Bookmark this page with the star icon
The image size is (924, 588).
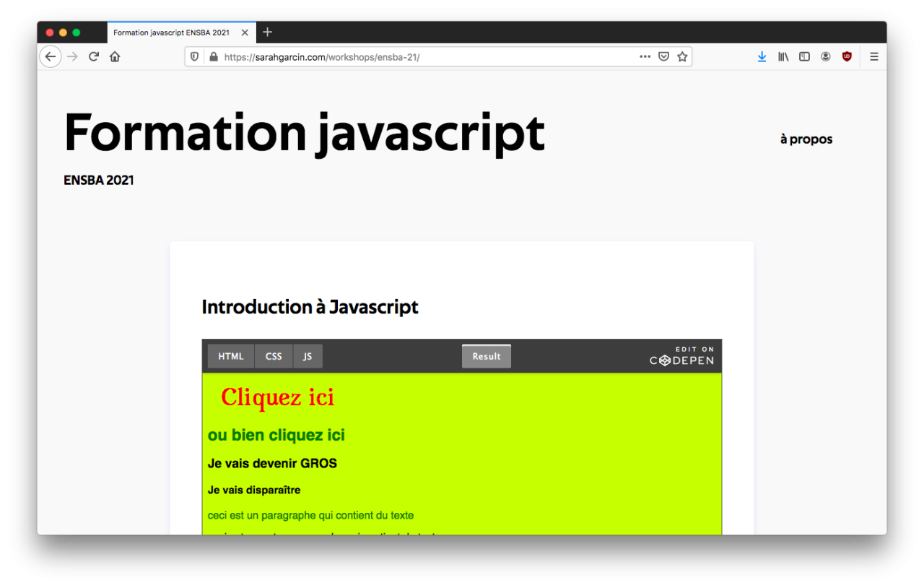[x=682, y=57]
